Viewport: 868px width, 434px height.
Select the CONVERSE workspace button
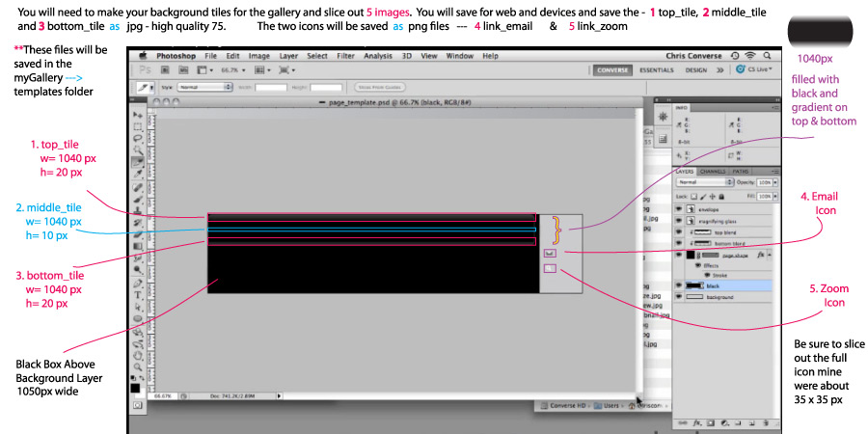[x=612, y=70]
